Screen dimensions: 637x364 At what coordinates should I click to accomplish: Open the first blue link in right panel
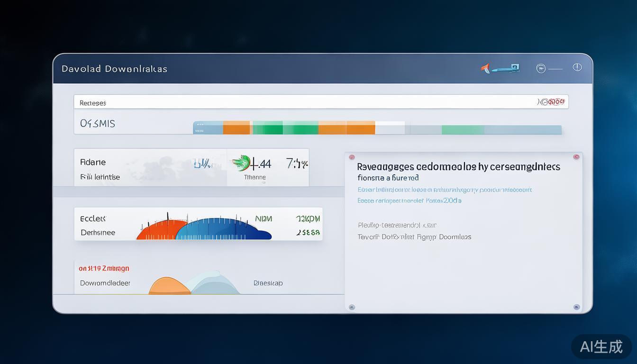click(x=444, y=190)
